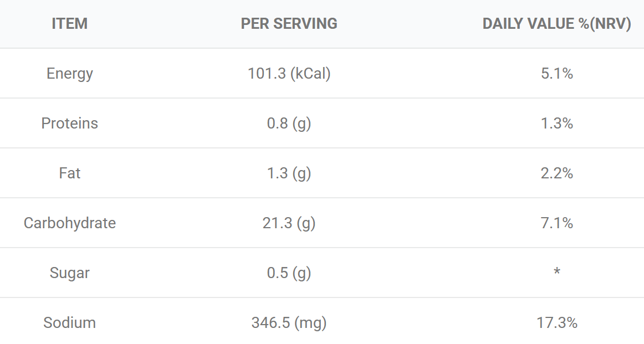
Task: Click the DAILY VALUE %(NRV) header
Action: 556,24
